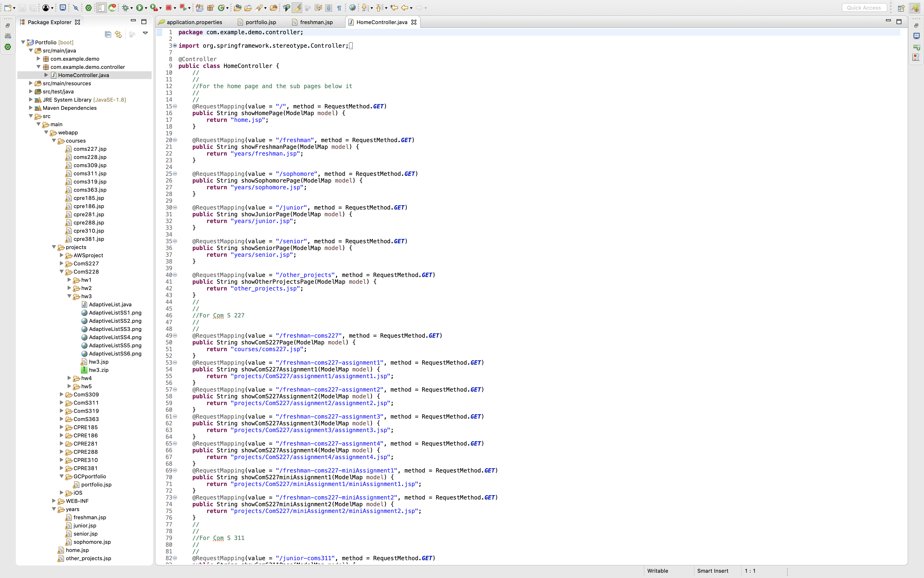Click the New Java Class icon
This screenshot has height=578, width=924.
click(x=221, y=8)
